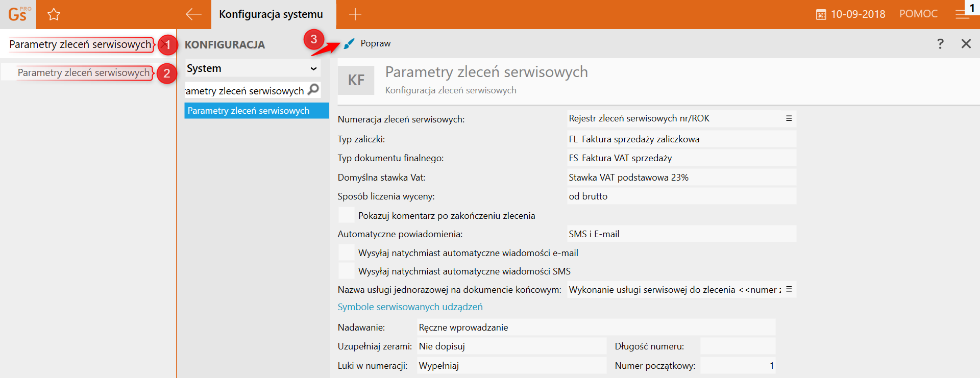Click the Sposób liczenia wyceny label
This screenshot has height=378, width=980.
[386, 196]
